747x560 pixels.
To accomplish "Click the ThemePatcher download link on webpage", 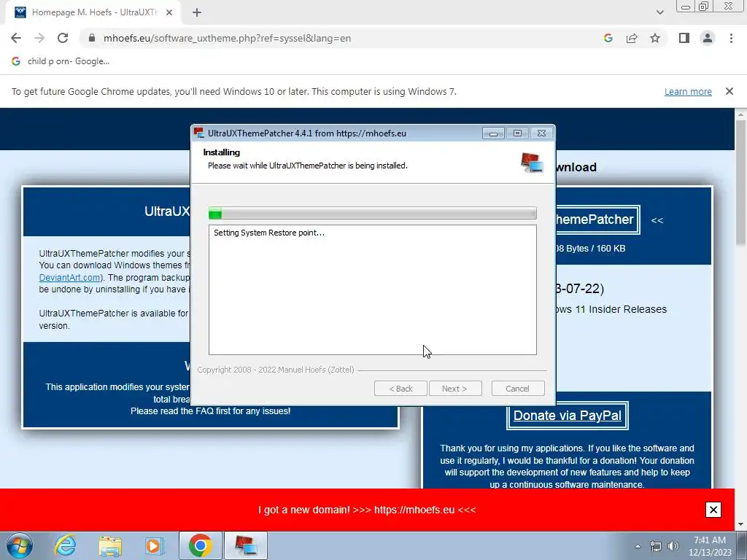I will 597,219.
